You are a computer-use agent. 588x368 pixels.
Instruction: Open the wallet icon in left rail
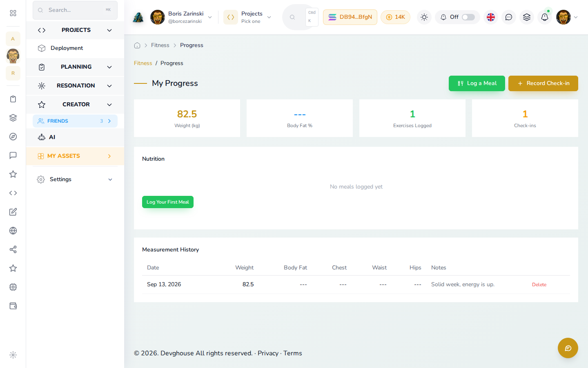coord(13,306)
